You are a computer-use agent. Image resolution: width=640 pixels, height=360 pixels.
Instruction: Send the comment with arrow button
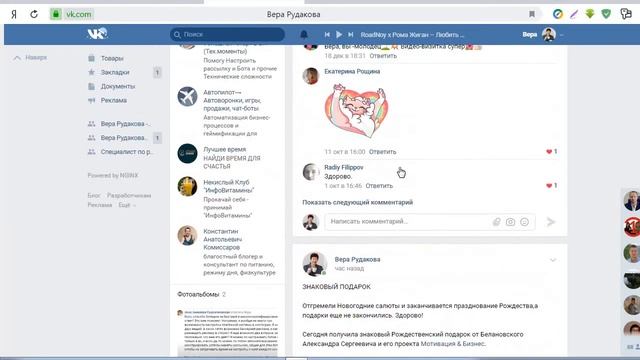551,222
